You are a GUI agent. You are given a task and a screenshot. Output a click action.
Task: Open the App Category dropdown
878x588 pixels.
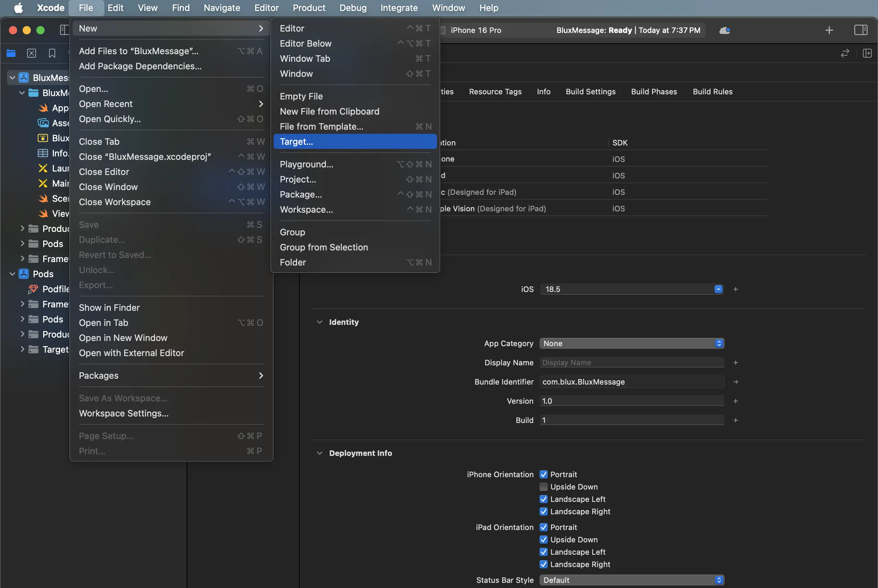632,343
